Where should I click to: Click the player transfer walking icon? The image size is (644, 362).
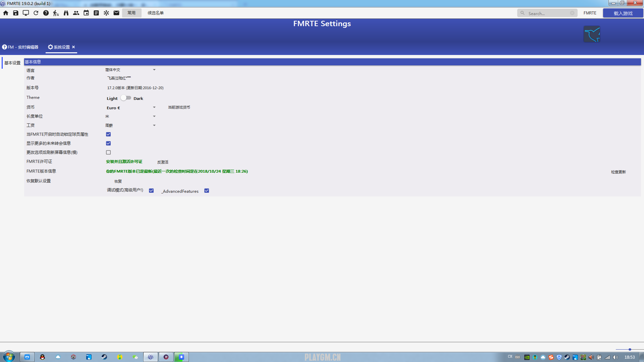56,13
